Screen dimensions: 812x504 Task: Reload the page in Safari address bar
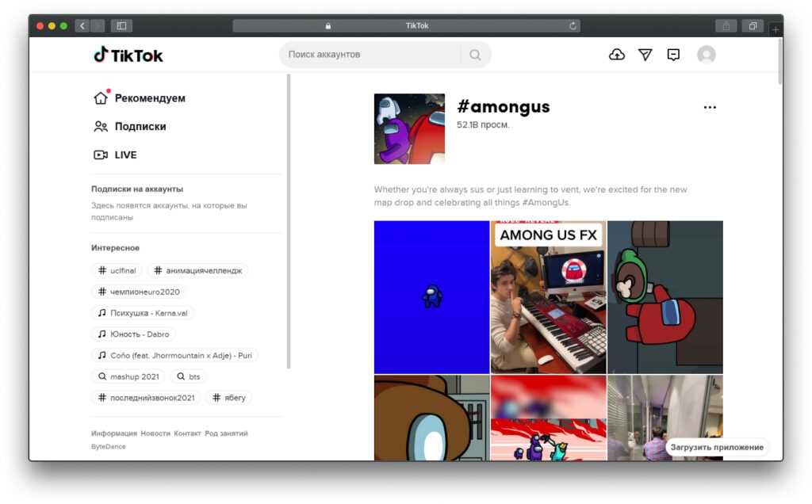tap(573, 26)
